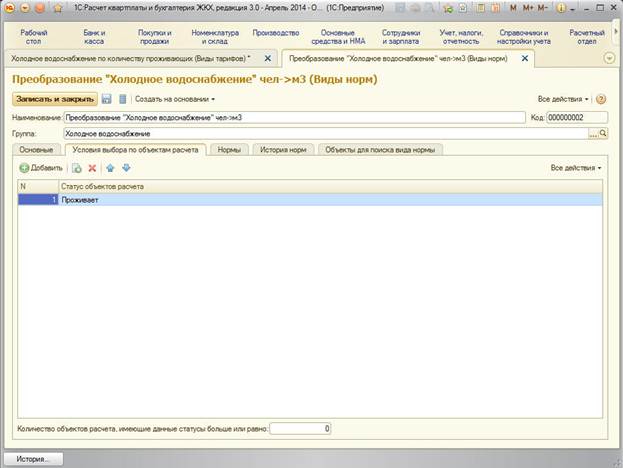Expand the section panel overflow arrow at right
Screen dimensions: 623x468
pyautogui.click(x=616, y=31)
